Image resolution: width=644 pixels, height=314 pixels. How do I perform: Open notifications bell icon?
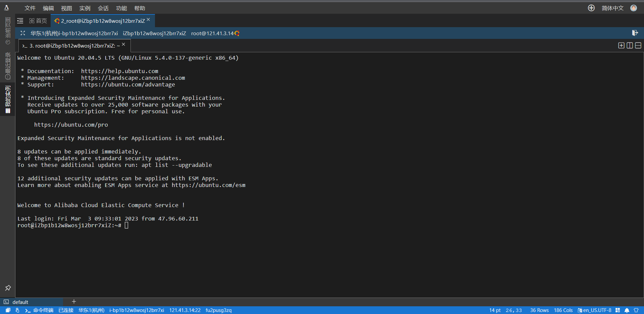(627, 310)
